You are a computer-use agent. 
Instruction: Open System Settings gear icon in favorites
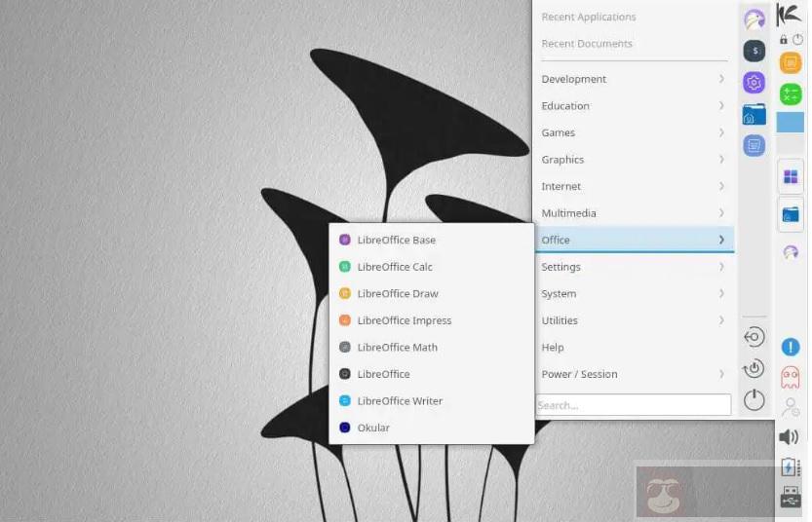click(754, 82)
